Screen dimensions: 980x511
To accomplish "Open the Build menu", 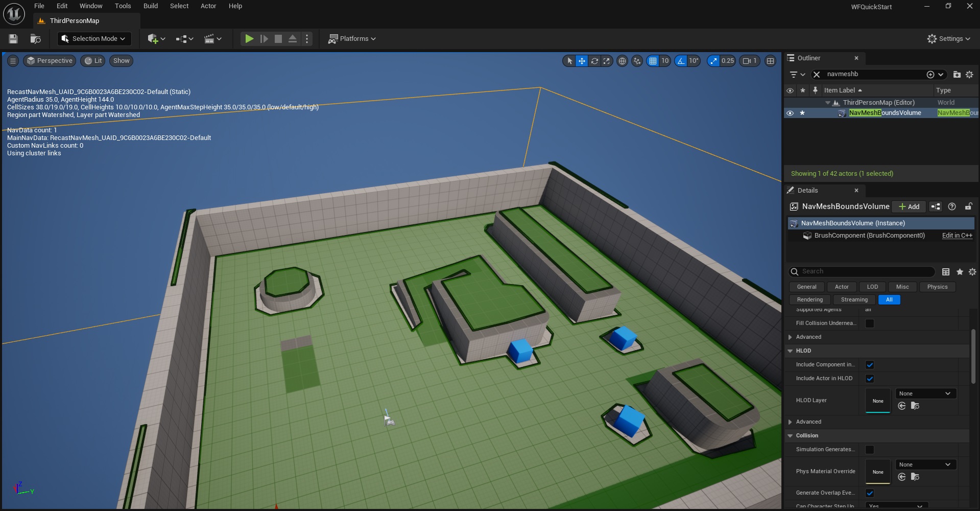I will tap(150, 6).
